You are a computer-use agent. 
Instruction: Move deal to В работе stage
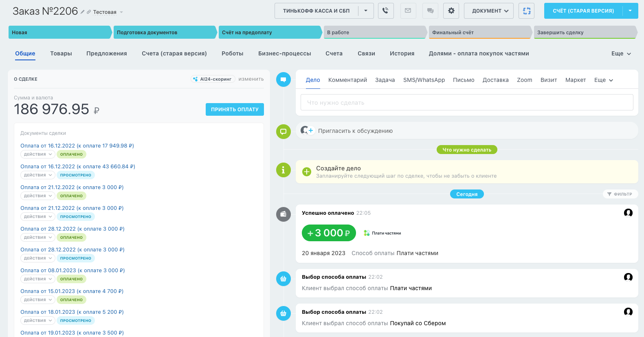(x=375, y=33)
